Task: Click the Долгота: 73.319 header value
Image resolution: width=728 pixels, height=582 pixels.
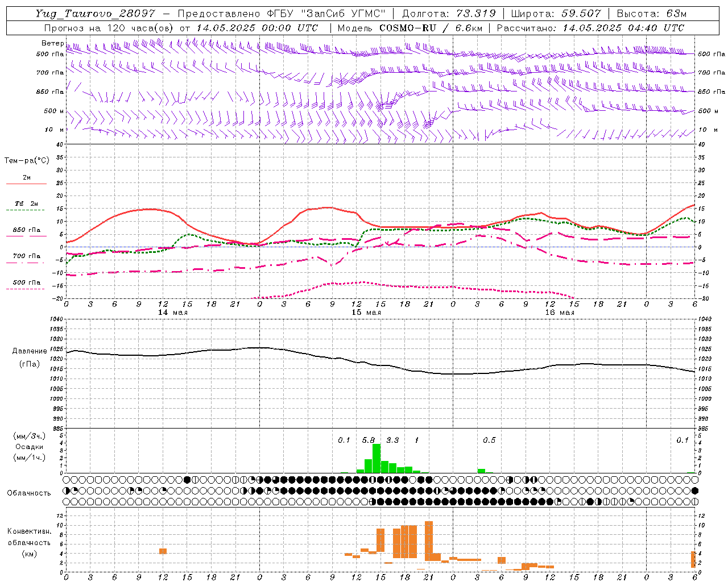Action: (x=449, y=14)
